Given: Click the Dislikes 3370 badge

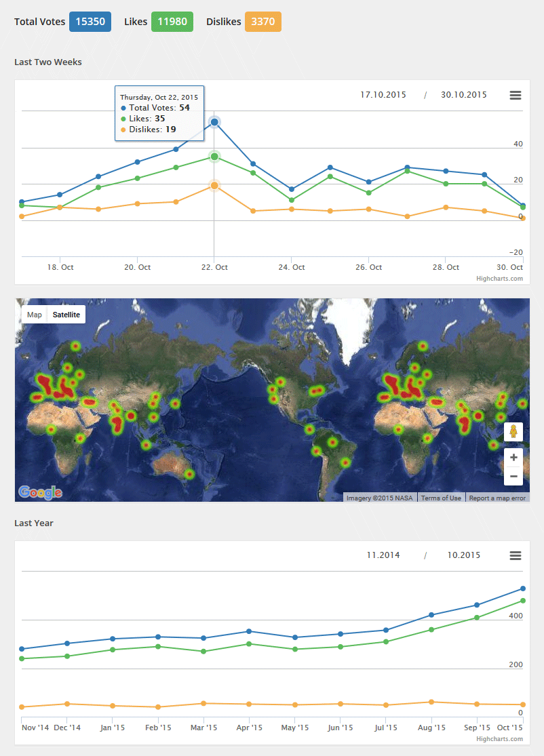Looking at the screenshot, I should pos(263,22).
